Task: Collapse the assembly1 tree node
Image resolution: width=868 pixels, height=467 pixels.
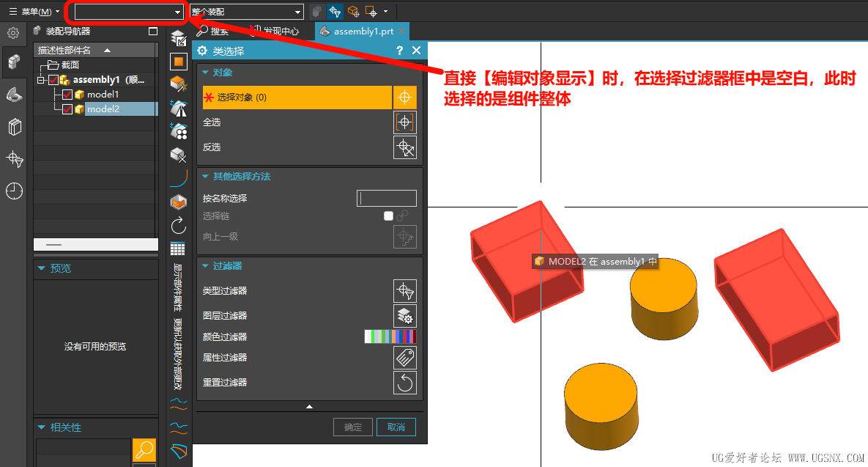Action: click(40, 81)
